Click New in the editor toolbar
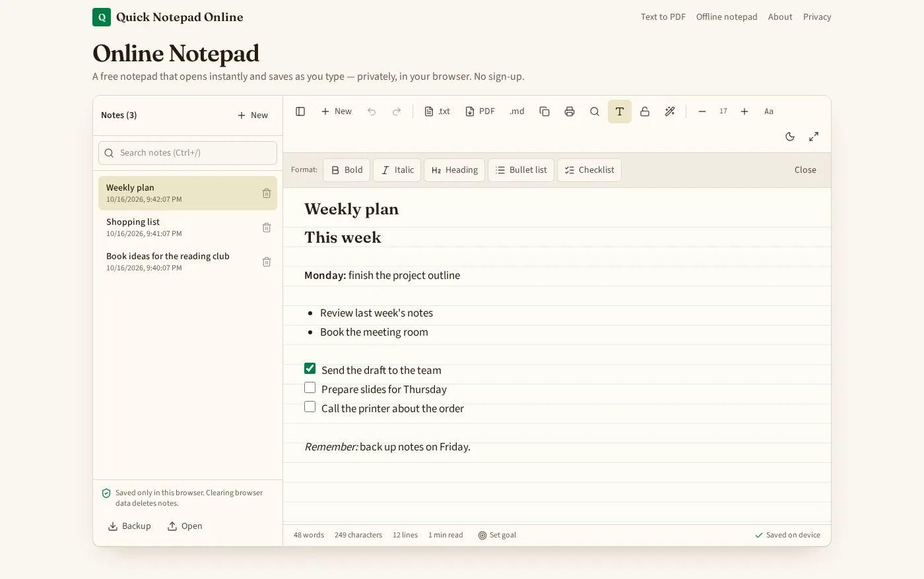 [x=337, y=111]
